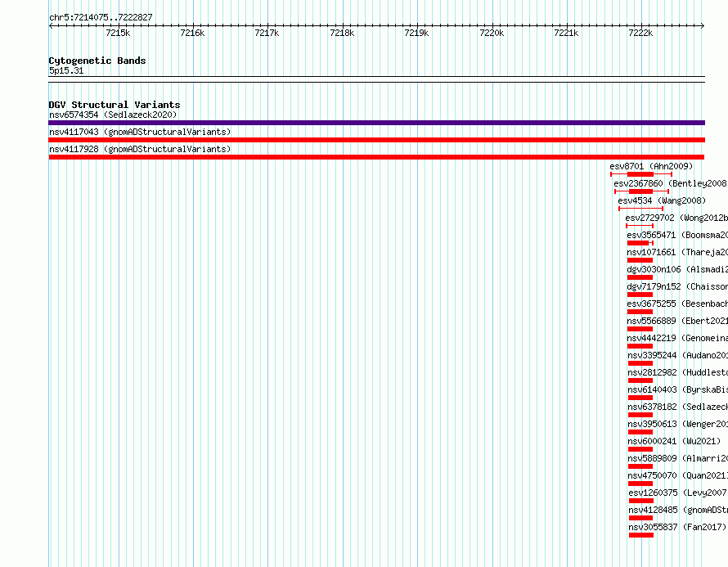The height and width of the screenshot is (567, 728).
Task: Open variant nsv3950613 Wenger label
Action: coord(678,424)
